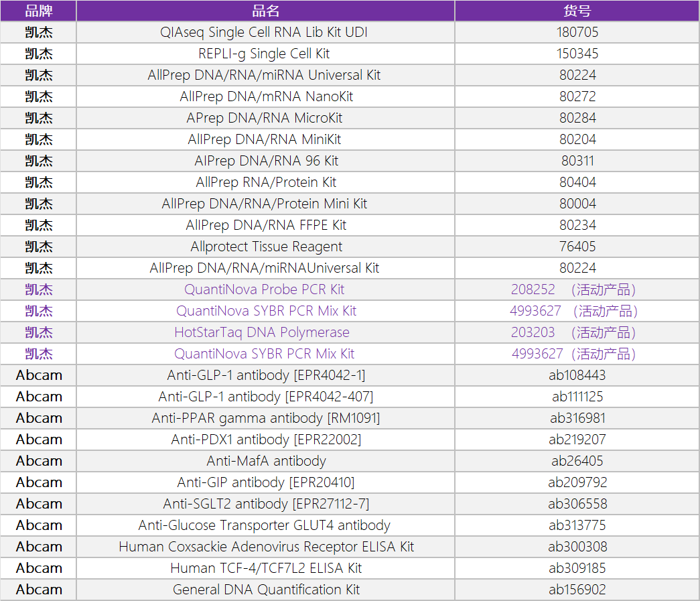
Task: Select product number ab313775
Action: coord(577,525)
